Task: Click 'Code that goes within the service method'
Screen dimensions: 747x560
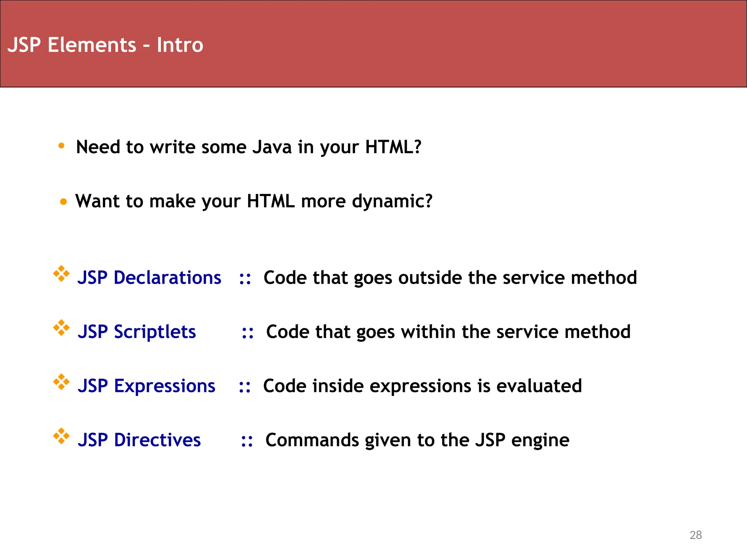Action: tap(448, 332)
